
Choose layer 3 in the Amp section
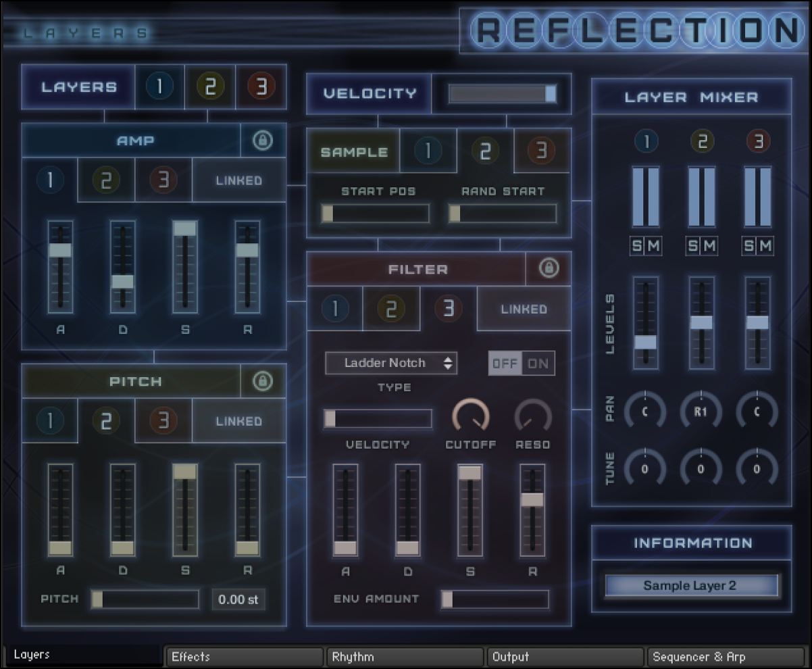click(x=163, y=180)
